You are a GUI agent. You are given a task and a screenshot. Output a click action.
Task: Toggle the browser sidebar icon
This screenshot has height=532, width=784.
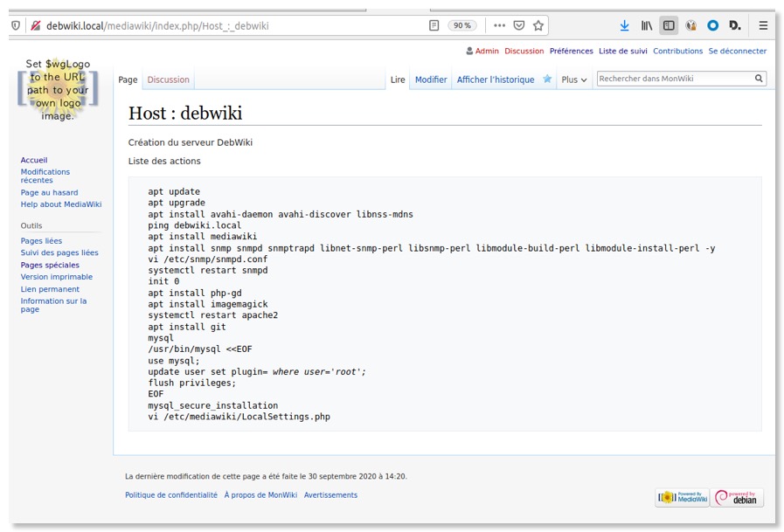click(x=669, y=26)
